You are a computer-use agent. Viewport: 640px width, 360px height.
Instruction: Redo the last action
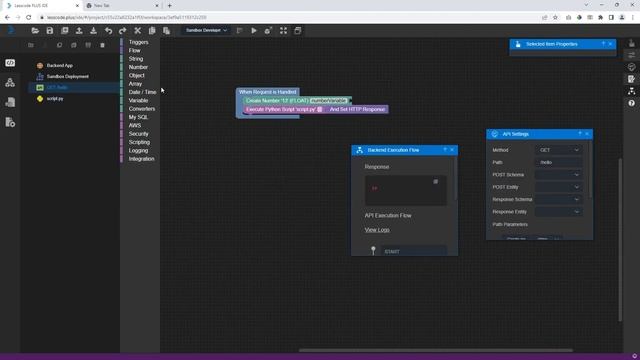[122, 31]
